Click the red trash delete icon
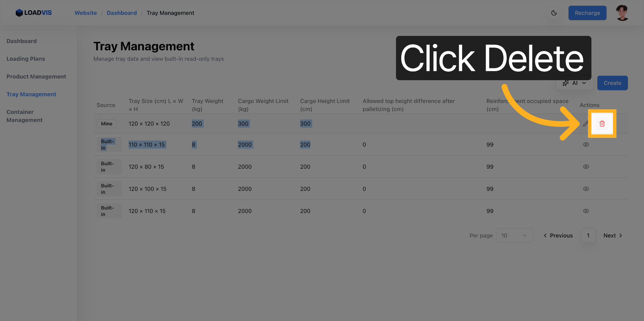This screenshot has height=321, width=644. click(x=602, y=124)
